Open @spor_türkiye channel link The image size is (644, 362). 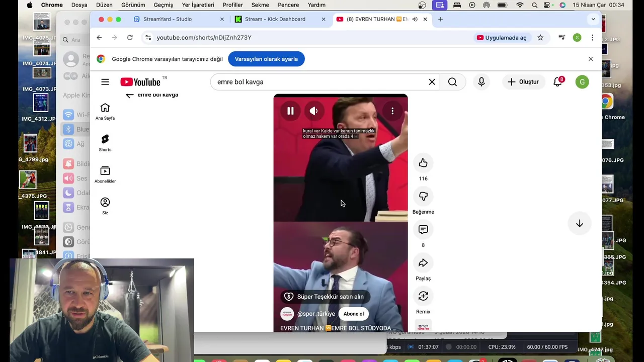[316, 314]
